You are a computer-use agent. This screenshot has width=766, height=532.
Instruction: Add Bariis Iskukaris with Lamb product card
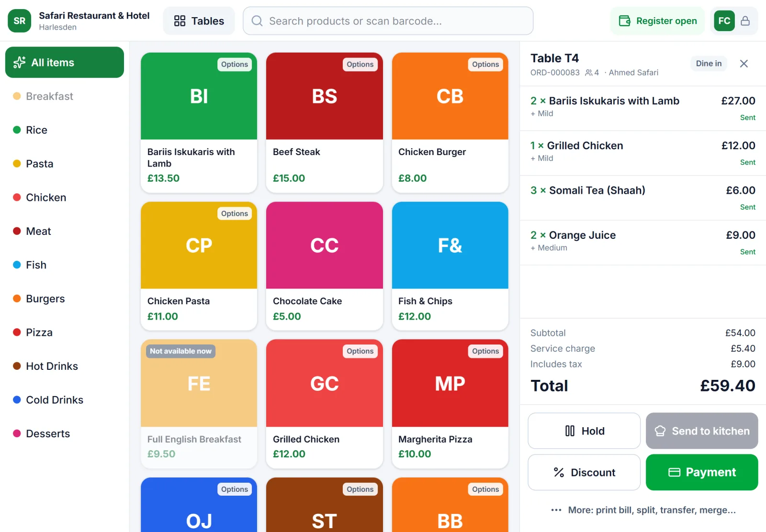199,122
